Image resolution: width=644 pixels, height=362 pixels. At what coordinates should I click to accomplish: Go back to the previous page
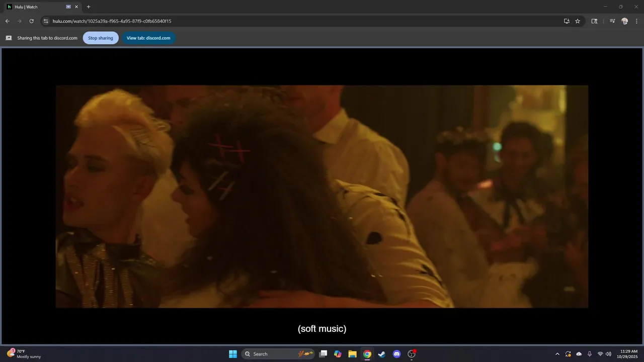(7, 21)
